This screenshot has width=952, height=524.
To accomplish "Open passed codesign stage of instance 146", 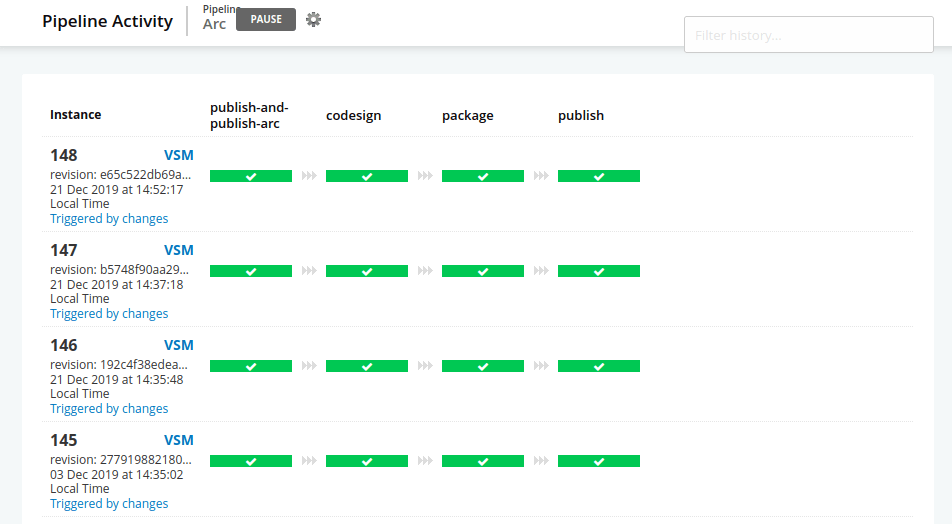I will 367,366.
